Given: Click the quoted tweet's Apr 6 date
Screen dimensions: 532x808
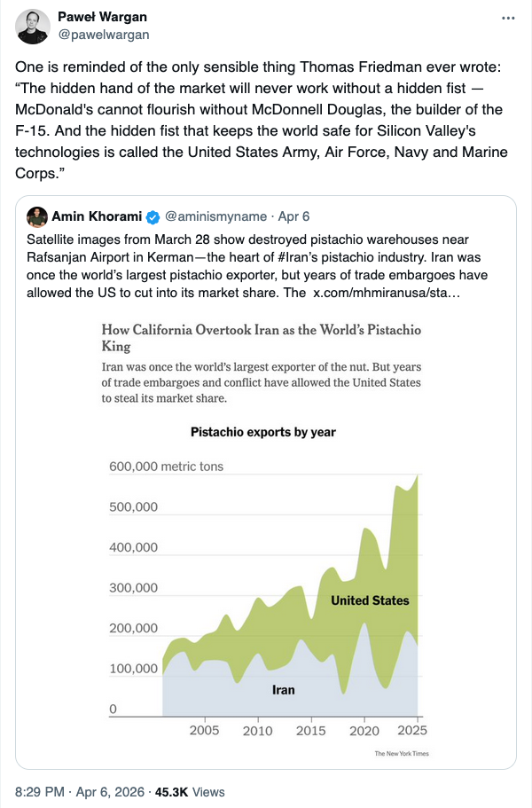Looking at the screenshot, I should point(293,217).
